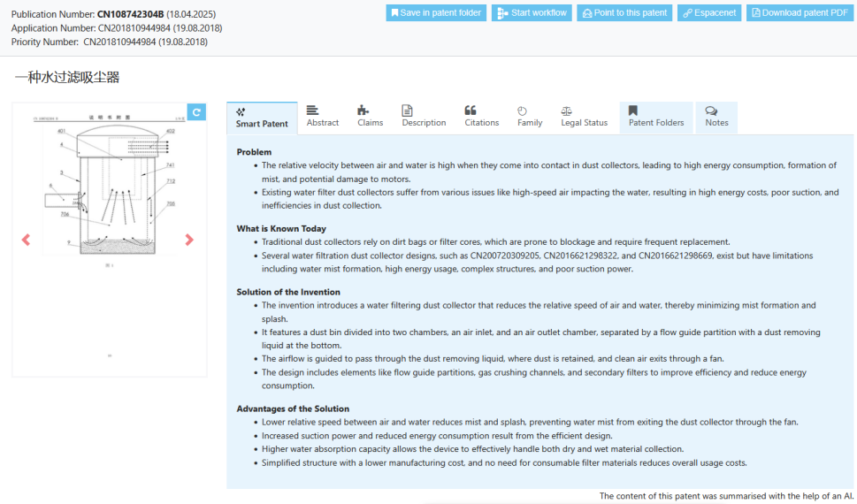Open the Legal Status tab

point(584,117)
